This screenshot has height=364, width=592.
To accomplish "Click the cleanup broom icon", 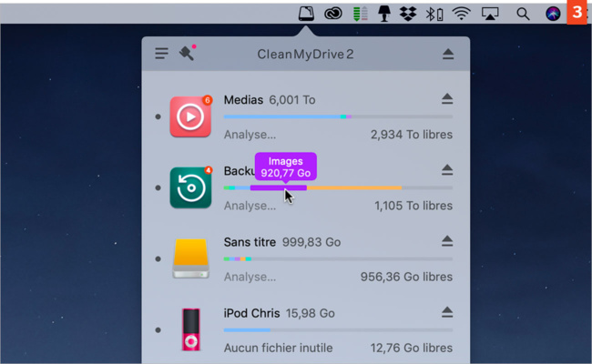I will pos(188,53).
